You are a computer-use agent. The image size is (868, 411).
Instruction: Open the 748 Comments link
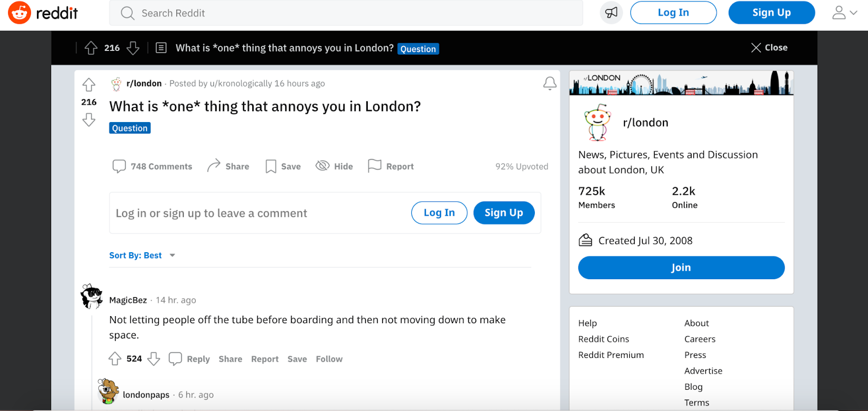(152, 166)
